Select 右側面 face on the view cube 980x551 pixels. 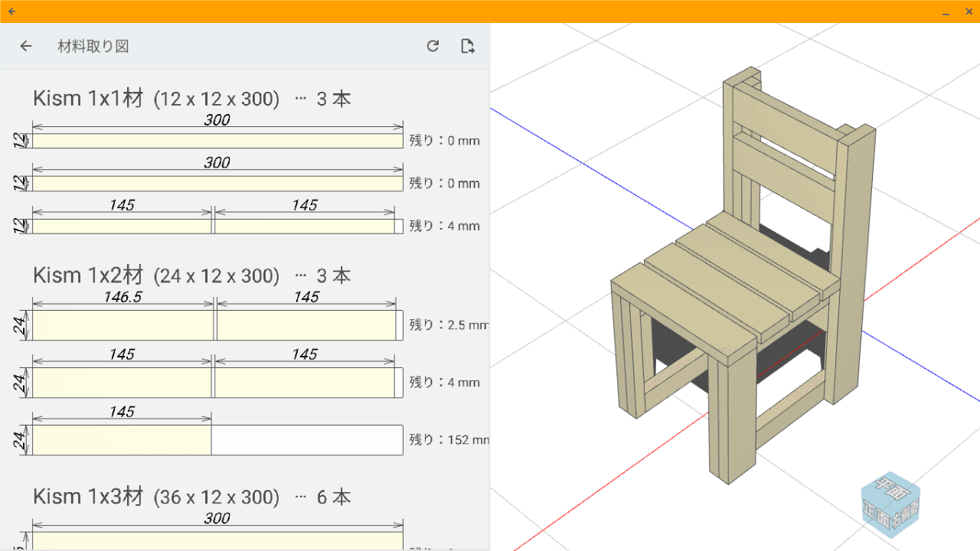coord(905,514)
